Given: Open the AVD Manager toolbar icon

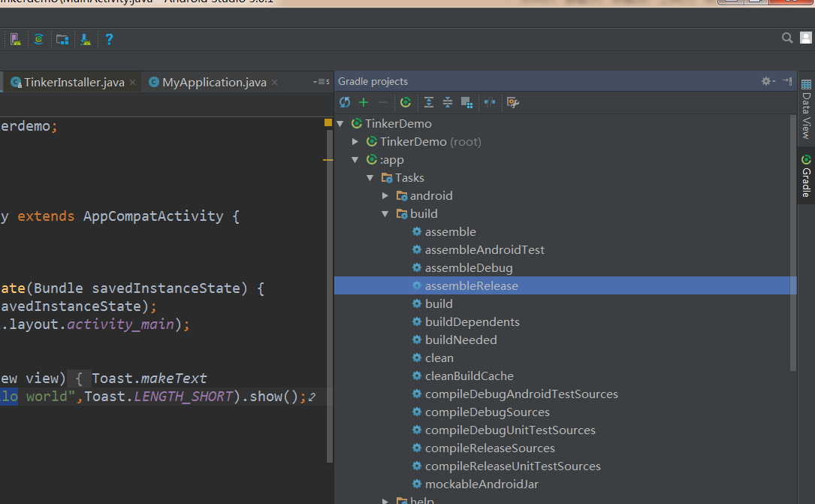Looking at the screenshot, I should (x=15, y=39).
